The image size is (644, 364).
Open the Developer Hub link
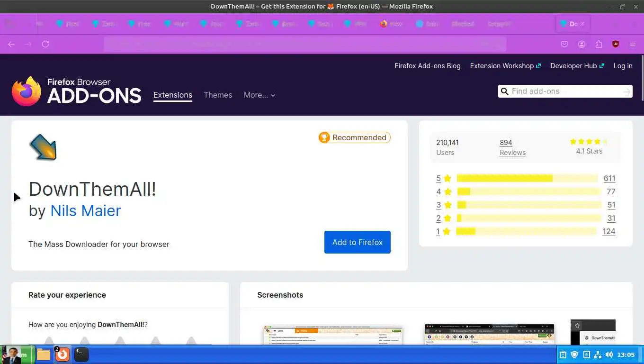click(577, 66)
